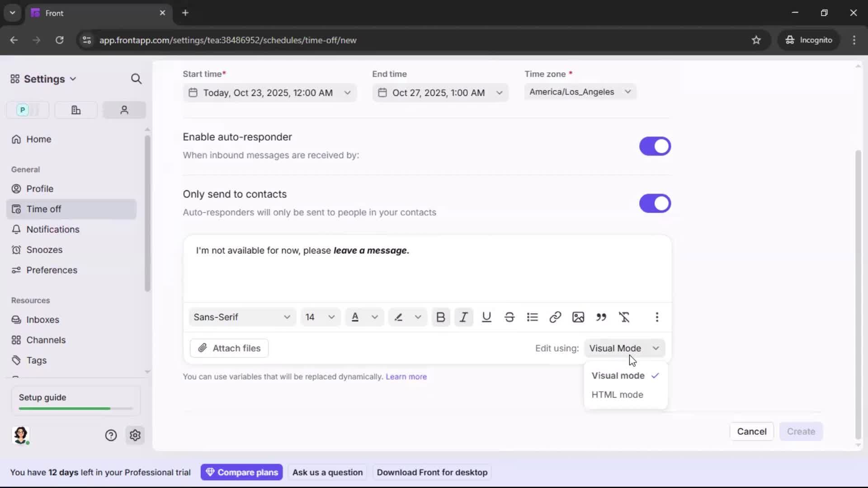Select HTML mode from the edit menu
Screen dimensions: 868x488
point(618,394)
